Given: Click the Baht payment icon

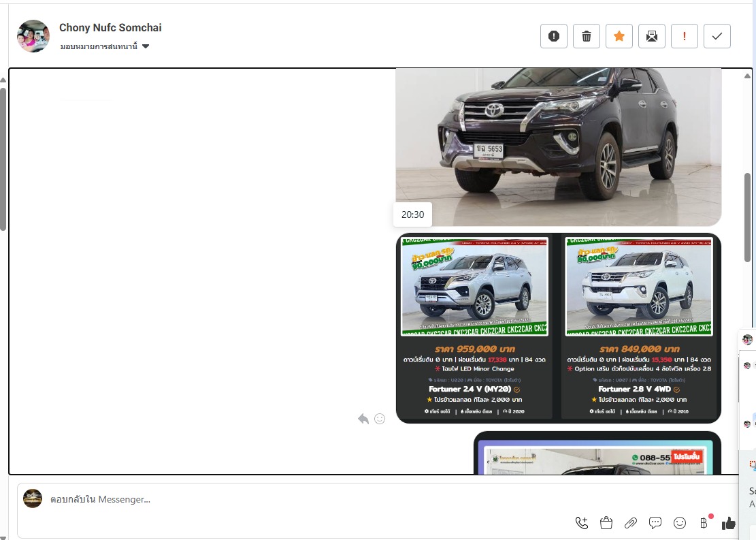Looking at the screenshot, I should point(704,523).
